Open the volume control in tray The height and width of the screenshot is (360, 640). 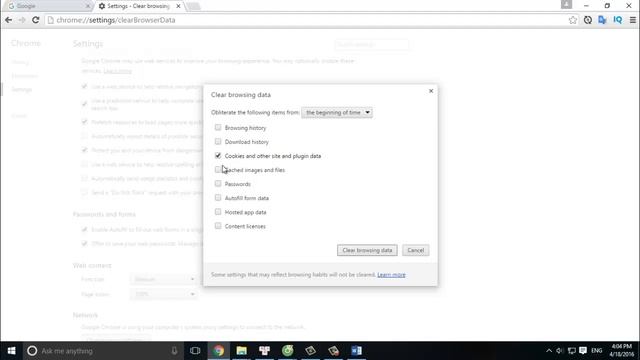(560, 351)
